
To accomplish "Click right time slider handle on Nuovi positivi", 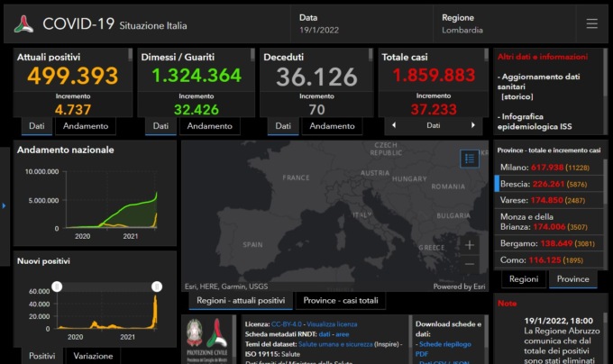I will click(x=156, y=287).
